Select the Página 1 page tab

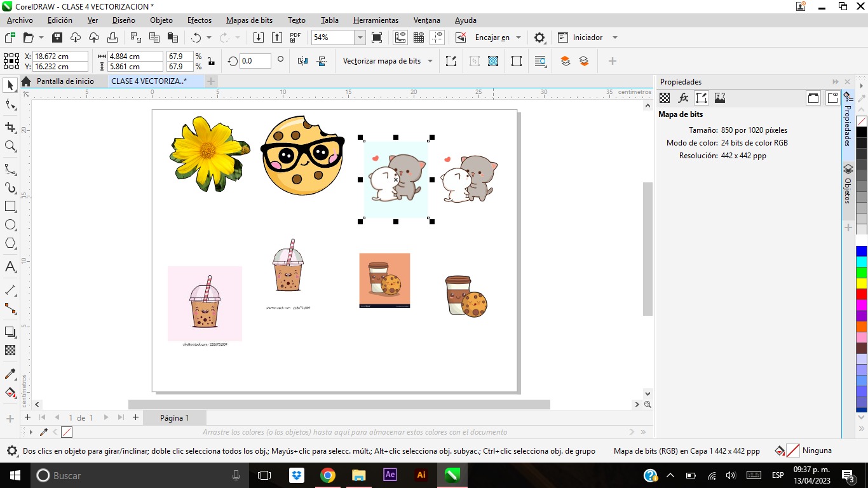[175, 417]
